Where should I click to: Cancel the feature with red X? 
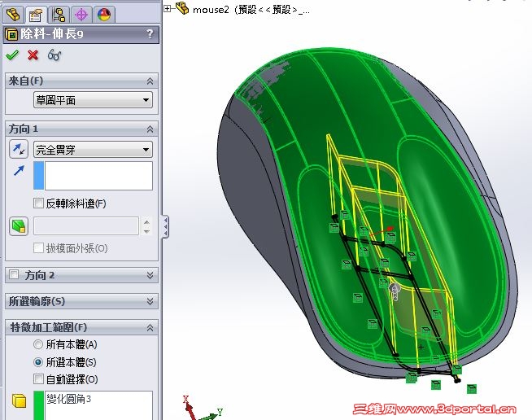[33, 55]
